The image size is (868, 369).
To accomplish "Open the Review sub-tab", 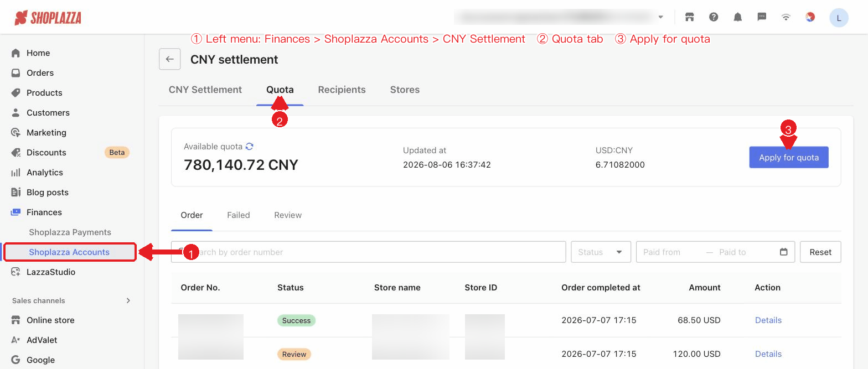I will pos(288,215).
